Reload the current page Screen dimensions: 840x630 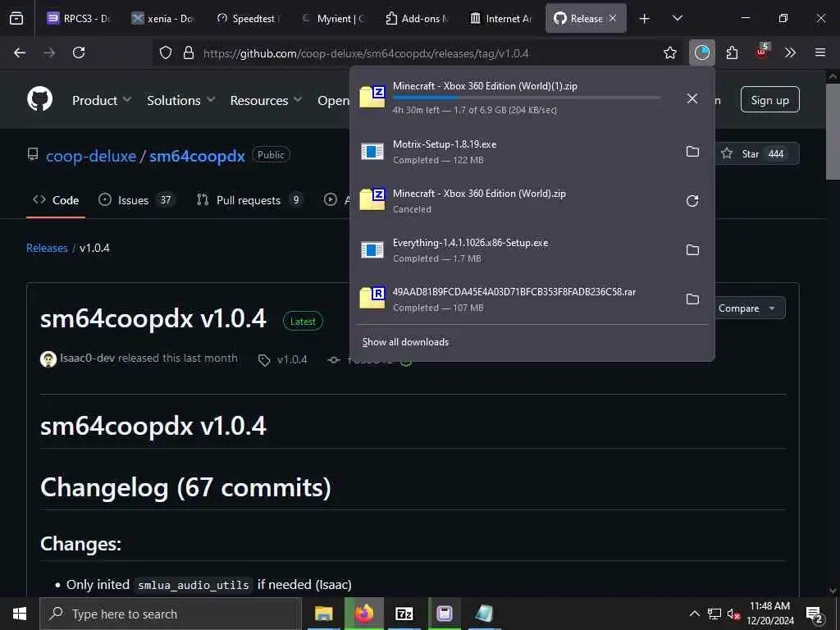tap(79, 52)
